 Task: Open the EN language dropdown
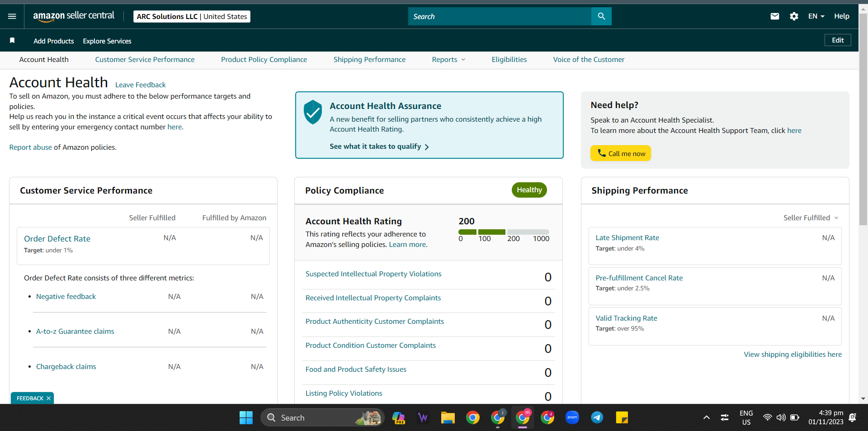[816, 16]
